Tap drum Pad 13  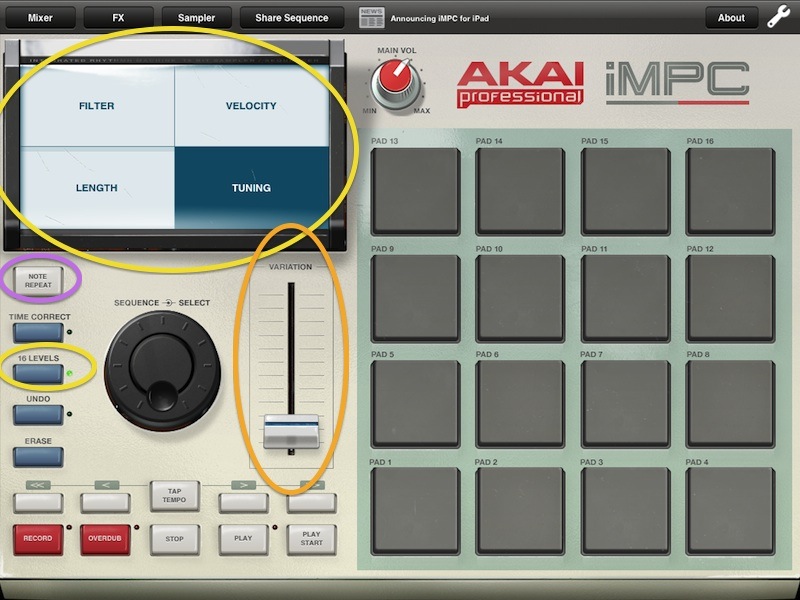click(416, 191)
